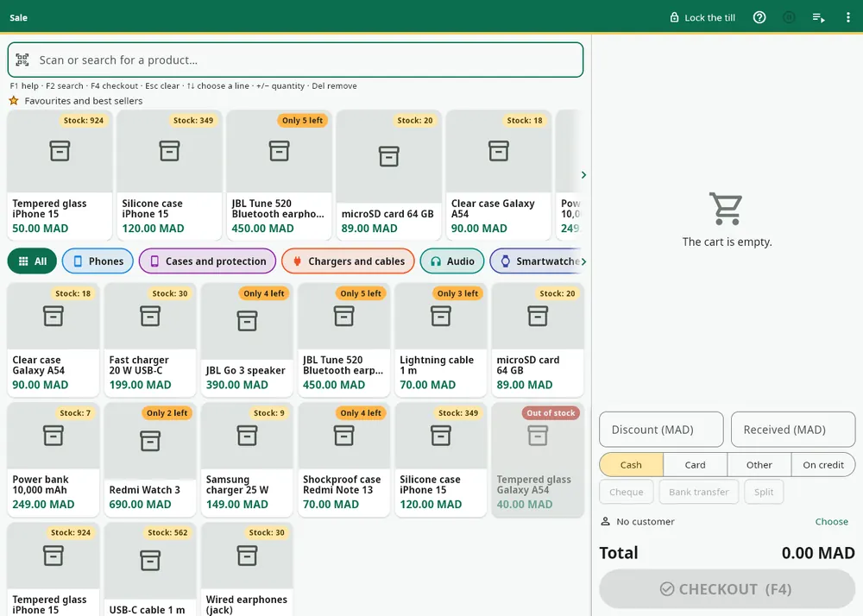Click the Favourites star icon

point(14,101)
